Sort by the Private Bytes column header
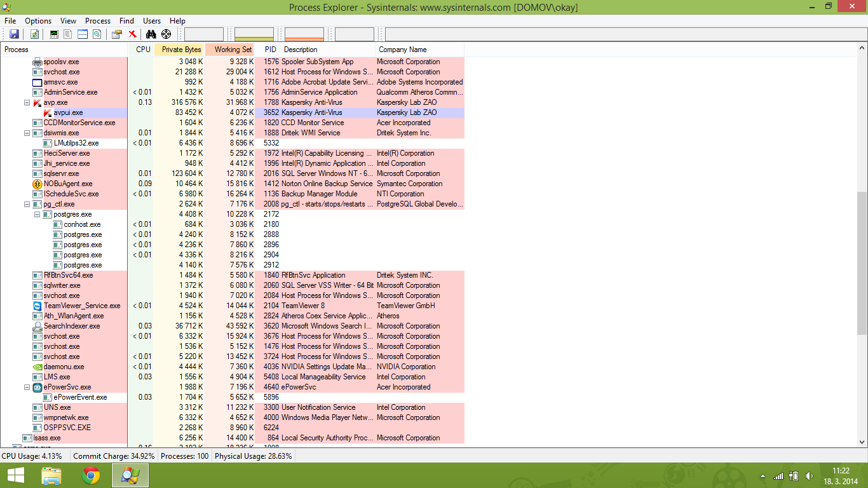Viewport: 868px width, 488px height. (179, 50)
